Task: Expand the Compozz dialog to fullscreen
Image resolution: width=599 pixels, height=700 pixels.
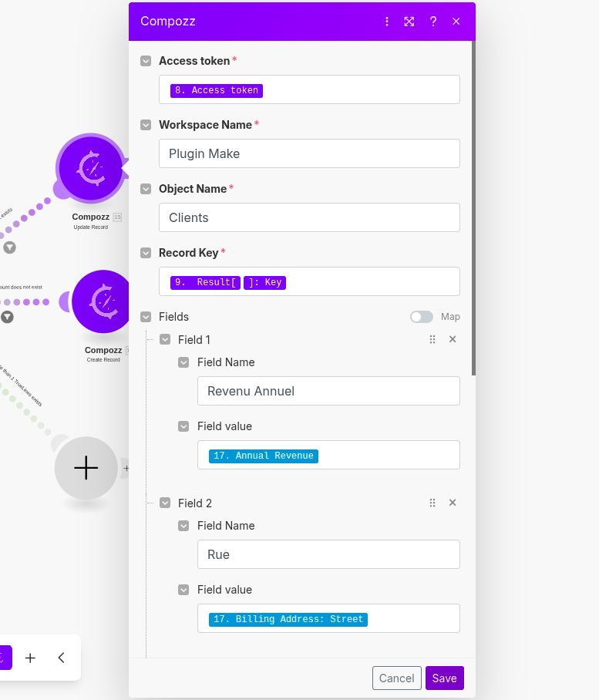Action: coord(409,22)
